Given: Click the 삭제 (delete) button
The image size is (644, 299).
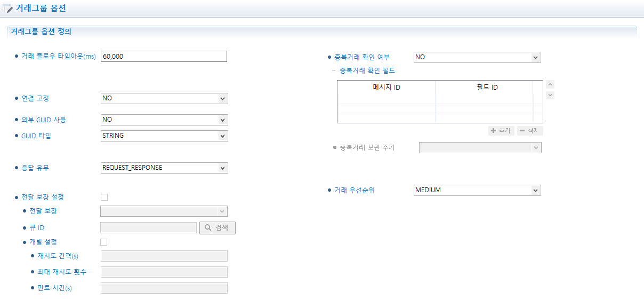Looking at the screenshot, I should (530, 131).
